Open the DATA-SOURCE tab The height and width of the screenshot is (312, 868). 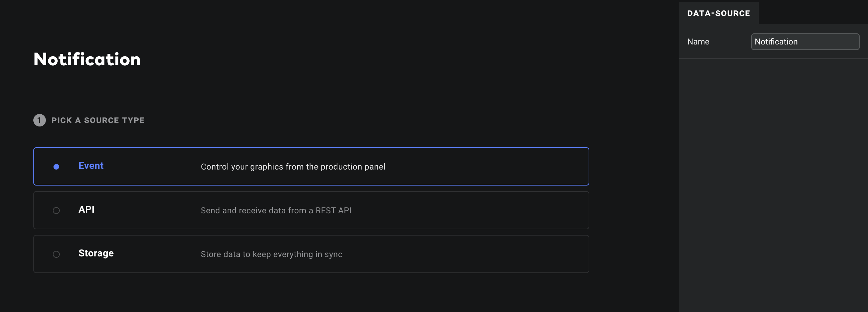[719, 13]
